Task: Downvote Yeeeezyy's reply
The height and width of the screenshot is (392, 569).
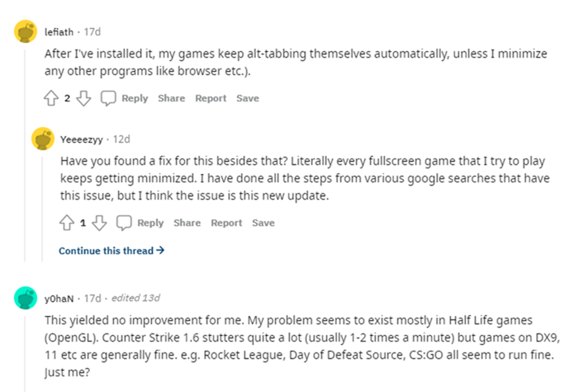Action: tap(99, 223)
